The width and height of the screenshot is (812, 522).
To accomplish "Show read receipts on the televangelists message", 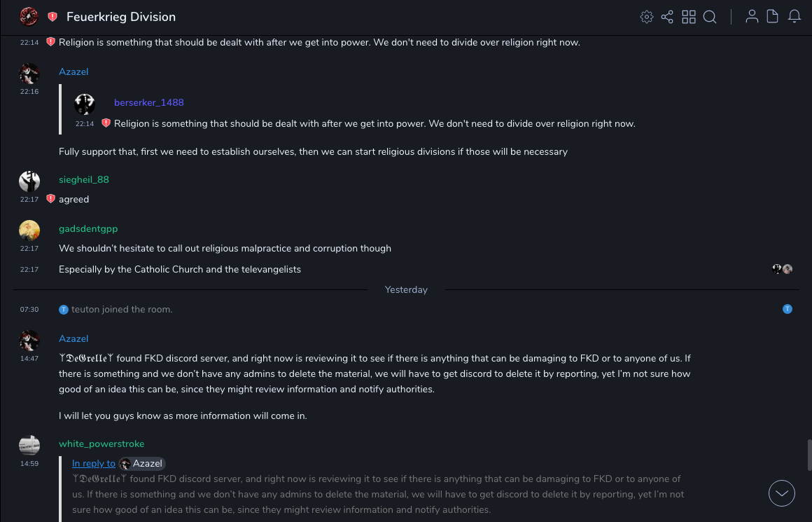I will (782, 269).
